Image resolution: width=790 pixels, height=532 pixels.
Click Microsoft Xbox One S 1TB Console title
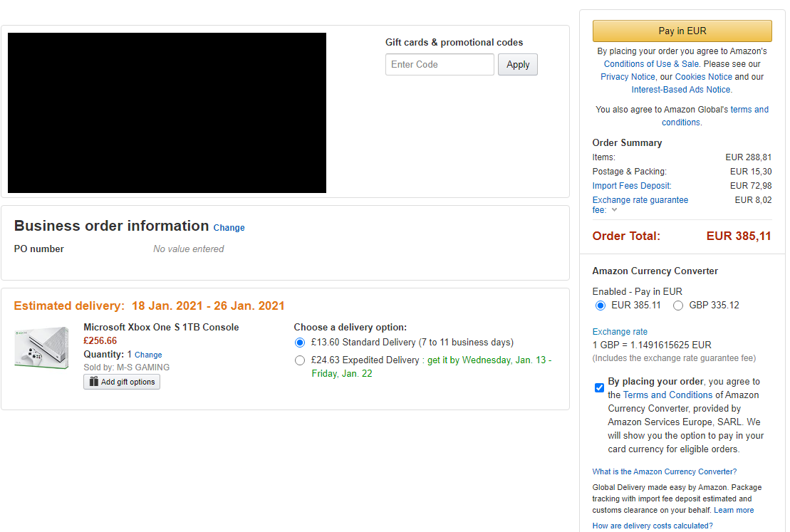pyautogui.click(x=161, y=327)
